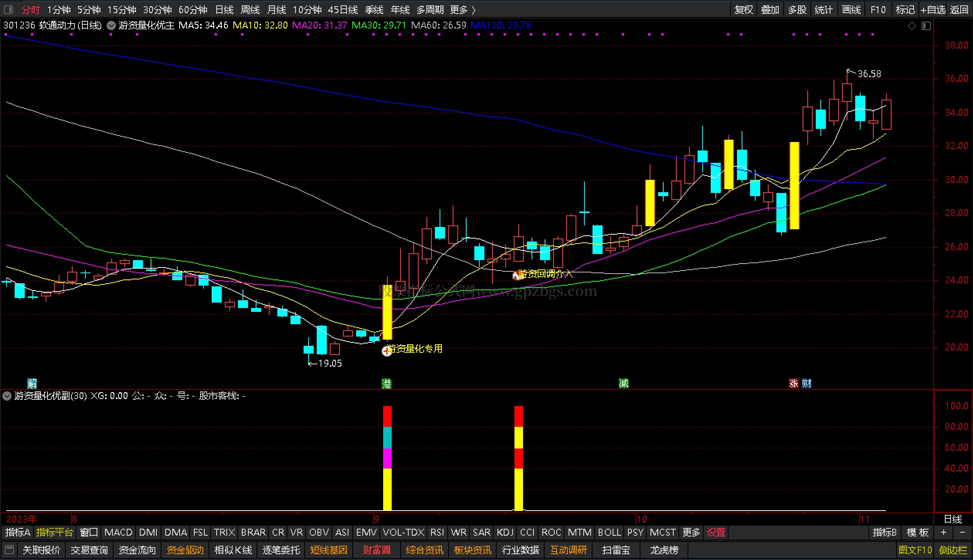Viewport: 973px width, 560px height.
Task: Open F10 company info
Action: [x=878, y=10]
